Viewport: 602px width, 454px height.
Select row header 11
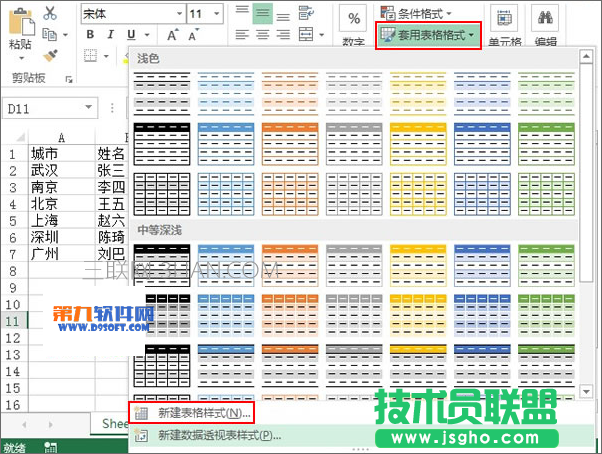(x=13, y=321)
